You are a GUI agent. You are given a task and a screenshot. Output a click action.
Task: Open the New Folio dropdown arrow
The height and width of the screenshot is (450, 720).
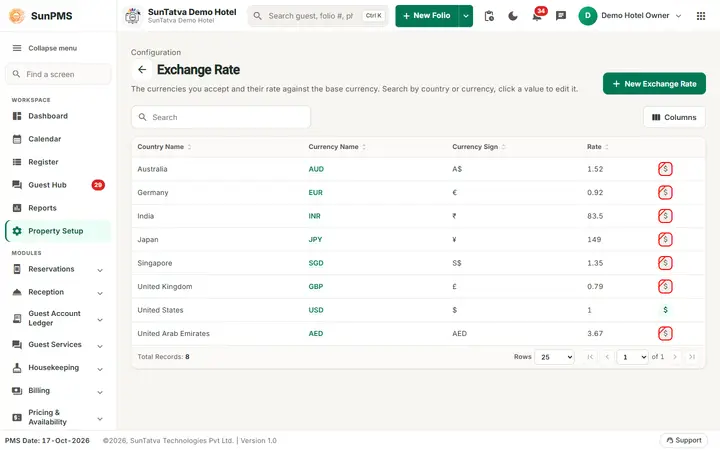466,16
